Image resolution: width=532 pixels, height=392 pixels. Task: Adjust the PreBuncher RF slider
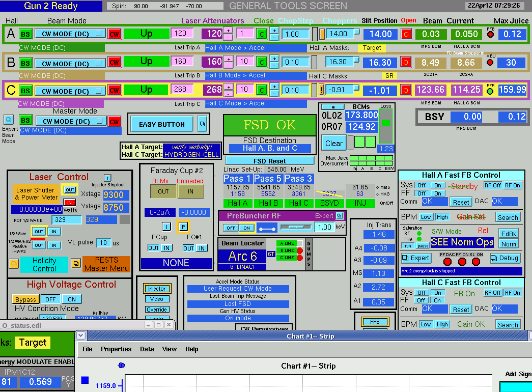pyautogui.click(x=295, y=227)
